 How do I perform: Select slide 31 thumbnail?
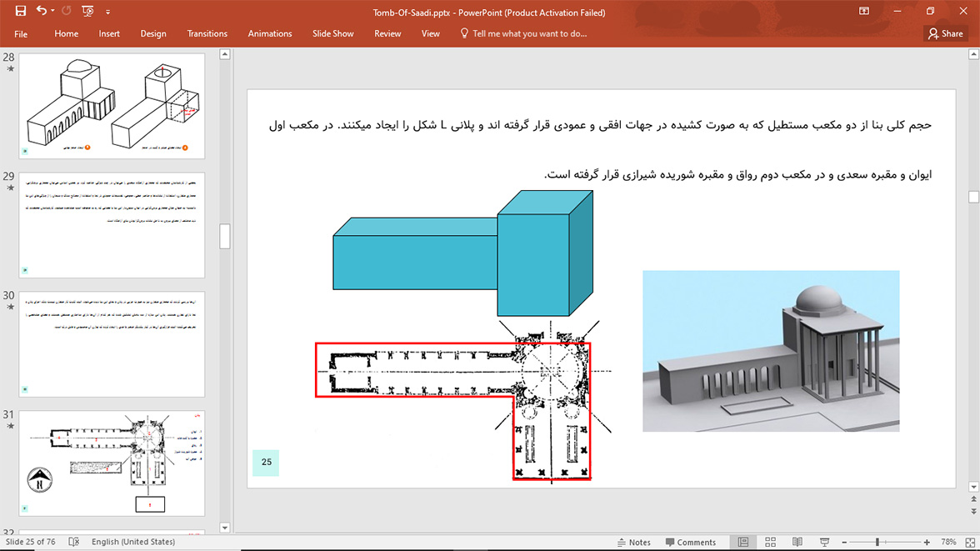[112, 463]
